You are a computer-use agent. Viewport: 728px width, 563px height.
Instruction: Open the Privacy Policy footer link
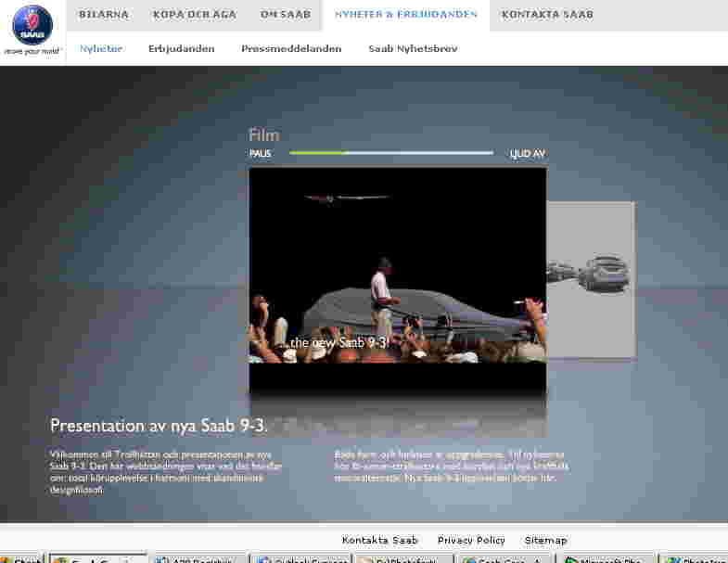coord(471,540)
